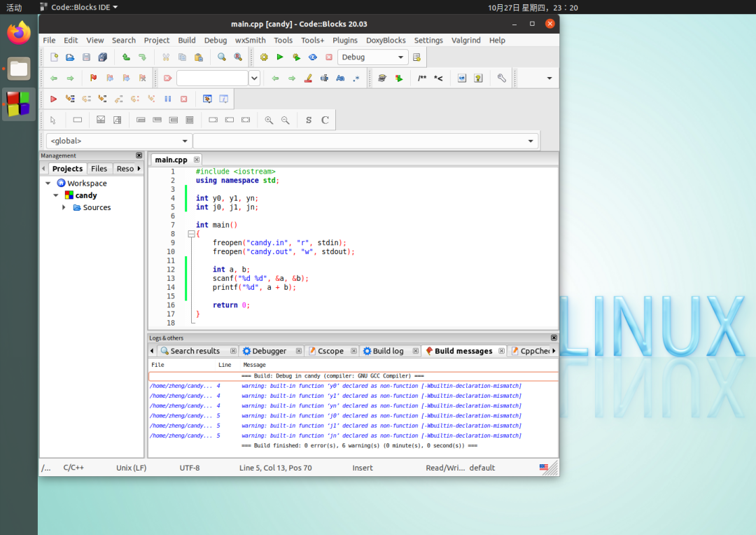Switch to the Files tab in Management
This screenshot has width=756, height=535.
pos(99,168)
